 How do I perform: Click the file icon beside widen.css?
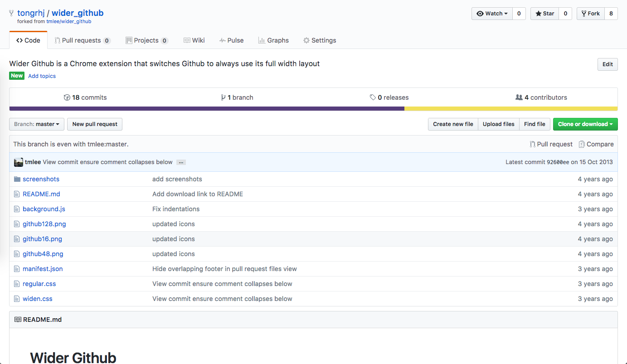point(17,299)
